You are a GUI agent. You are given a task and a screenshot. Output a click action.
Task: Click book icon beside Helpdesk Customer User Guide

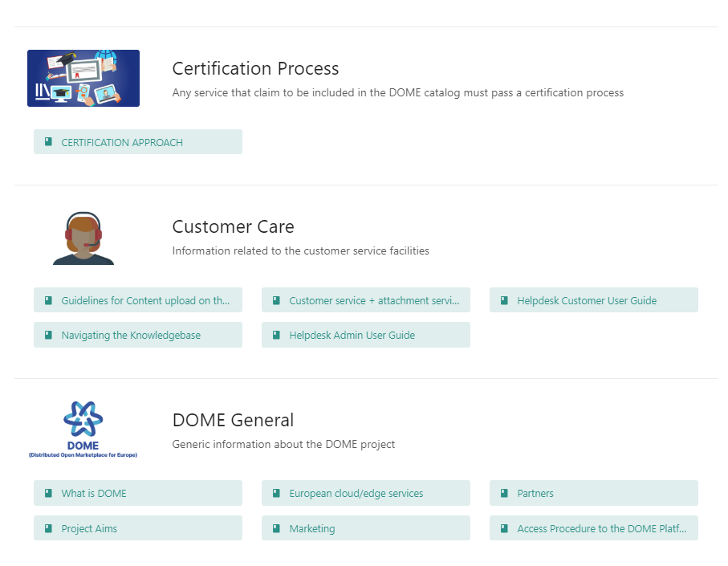point(504,300)
